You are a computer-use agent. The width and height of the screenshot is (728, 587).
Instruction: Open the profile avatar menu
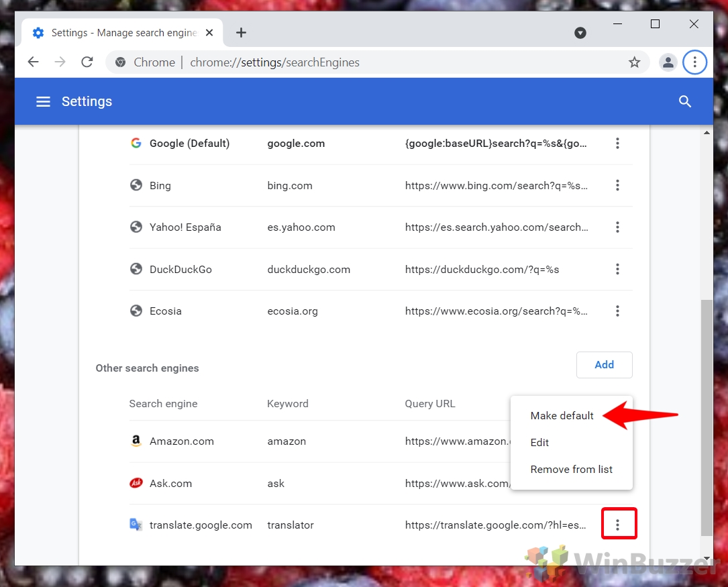click(x=668, y=62)
